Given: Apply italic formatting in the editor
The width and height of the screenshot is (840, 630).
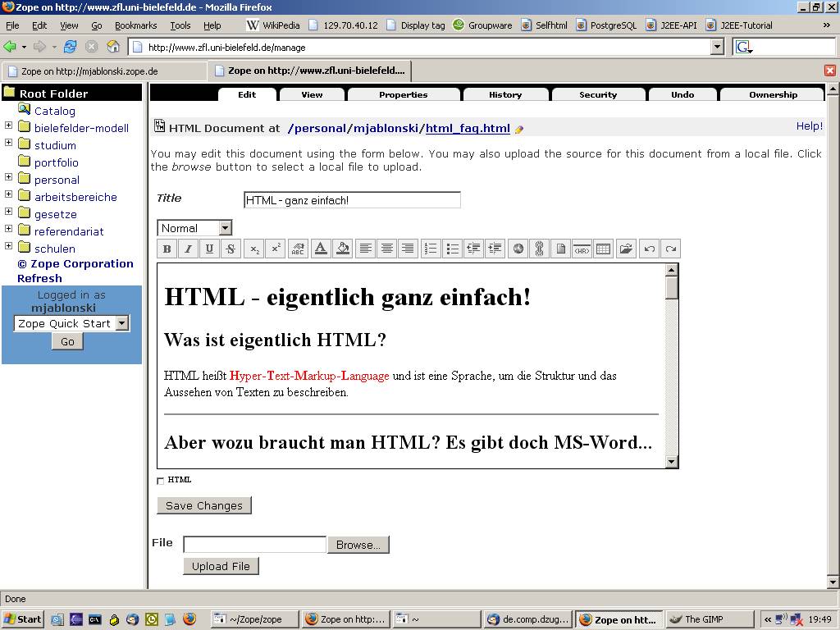Looking at the screenshot, I should point(188,249).
